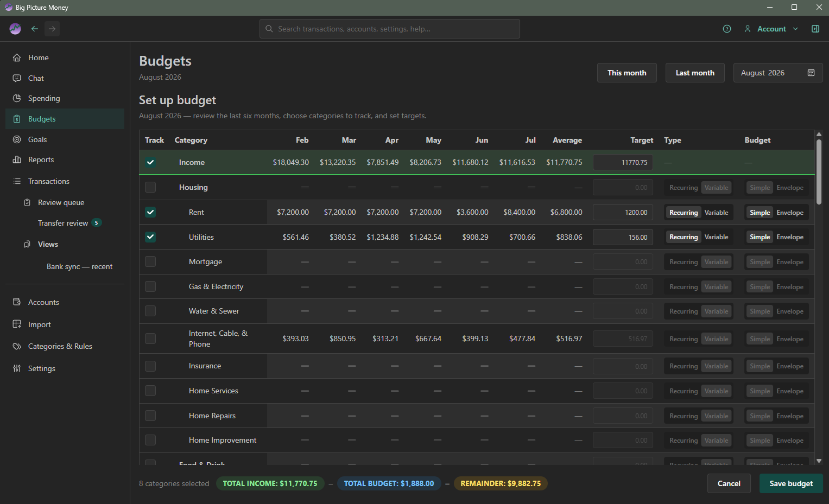This screenshot has width=829, height=504.
Task: Uncheck the Income track checkbox
Action: click(x=150, y=162)
